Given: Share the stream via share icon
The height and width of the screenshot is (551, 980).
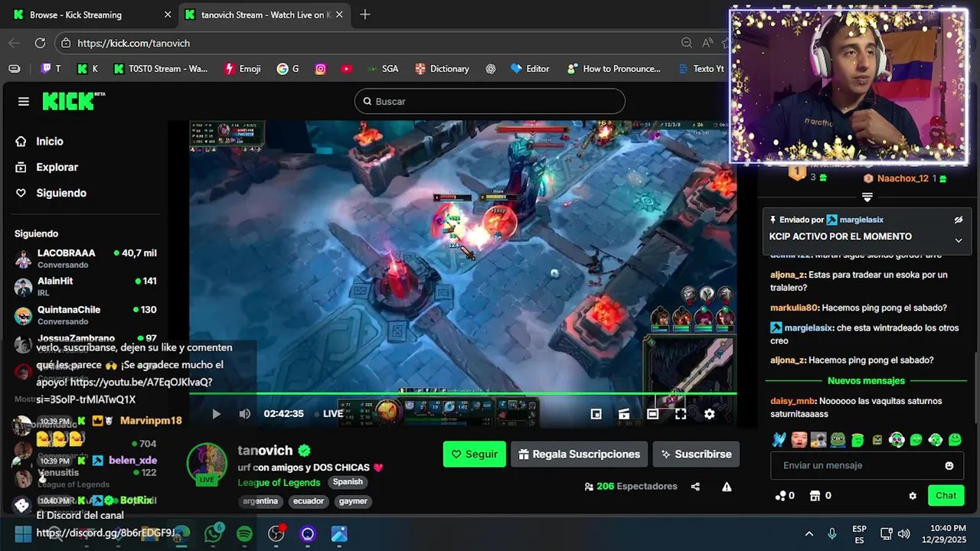Looking at the screenshot, I should [x=695, y=487].
